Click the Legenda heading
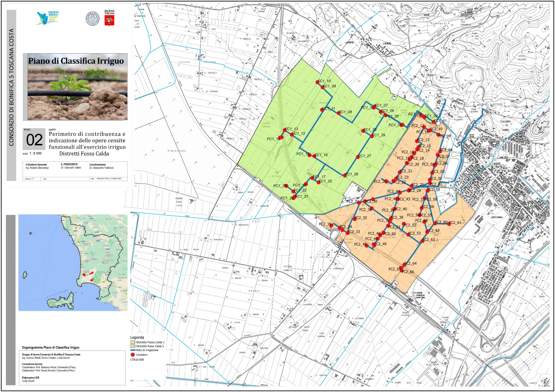 [137, 337]
